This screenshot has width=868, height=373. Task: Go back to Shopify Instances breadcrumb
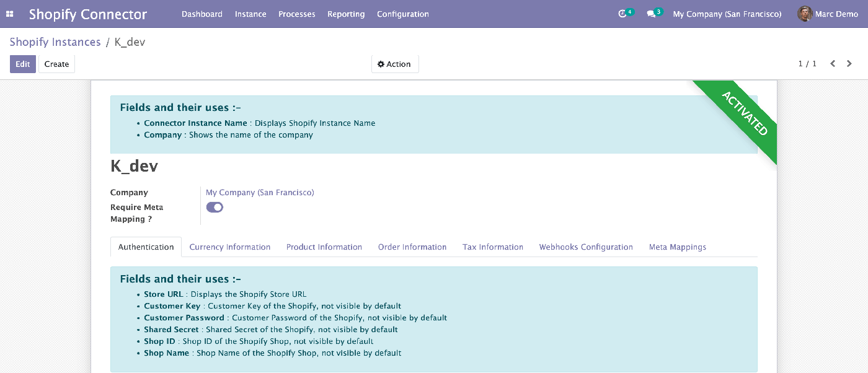coord(55,42)
